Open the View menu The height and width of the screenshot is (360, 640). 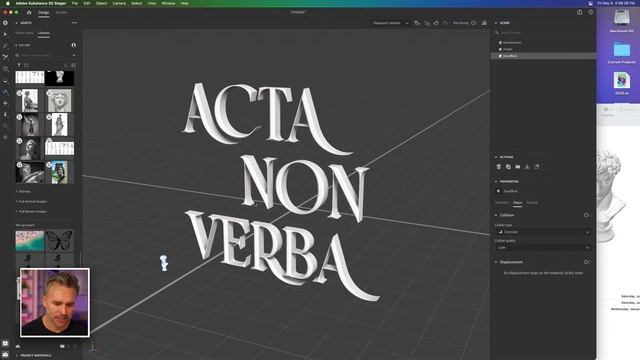[152, 3]
